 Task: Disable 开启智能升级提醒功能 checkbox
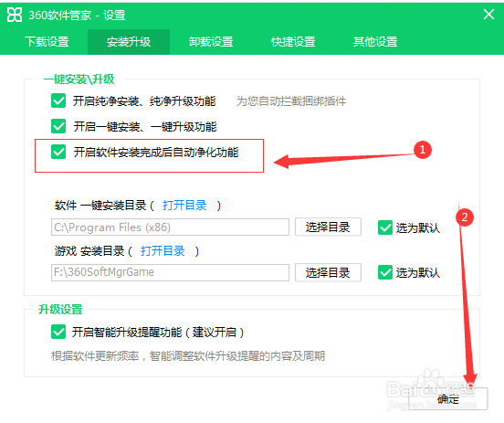58,332
